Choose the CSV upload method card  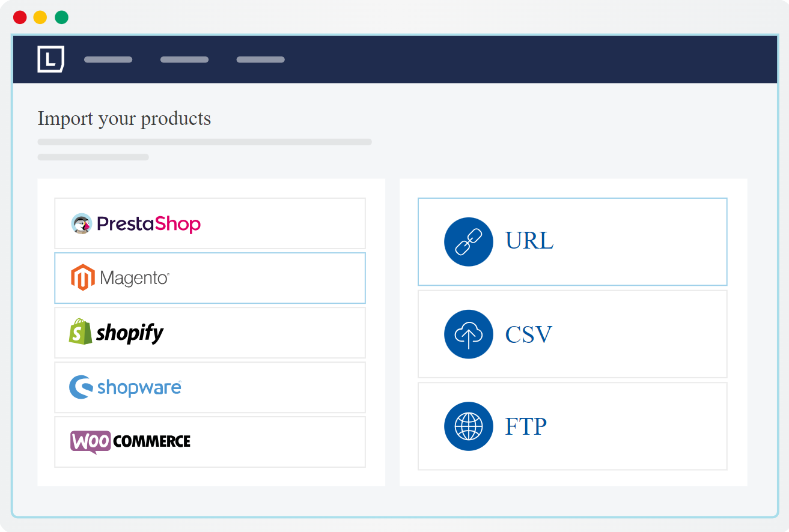(x=573, y=334)
